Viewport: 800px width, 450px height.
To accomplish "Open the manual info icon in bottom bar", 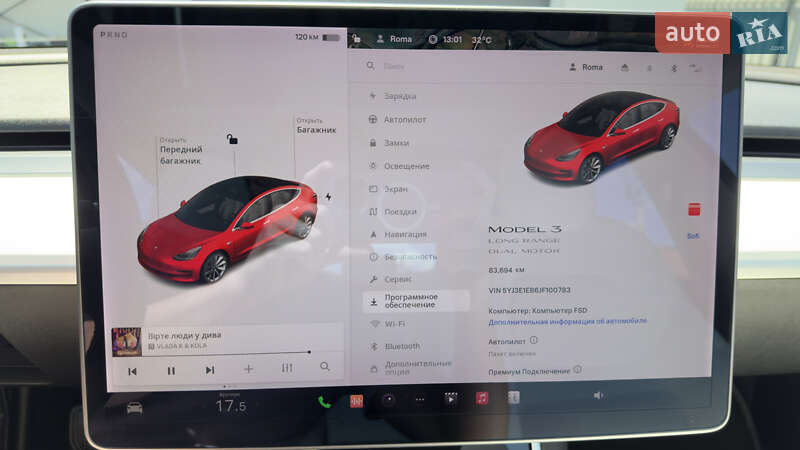I will point(514,397).
